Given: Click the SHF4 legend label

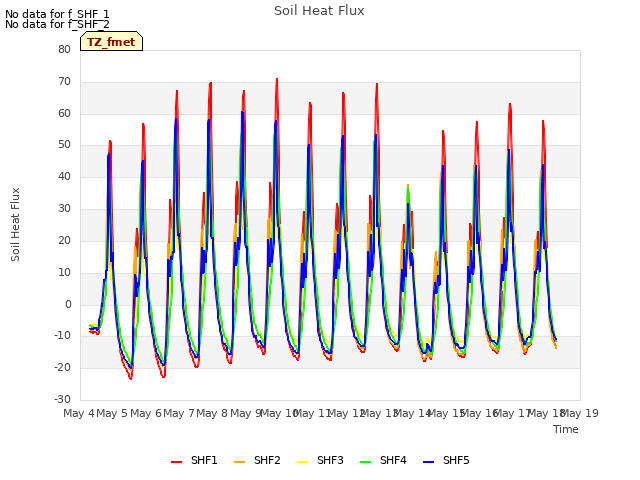Looking at the screenshot, I should point(393,460).
